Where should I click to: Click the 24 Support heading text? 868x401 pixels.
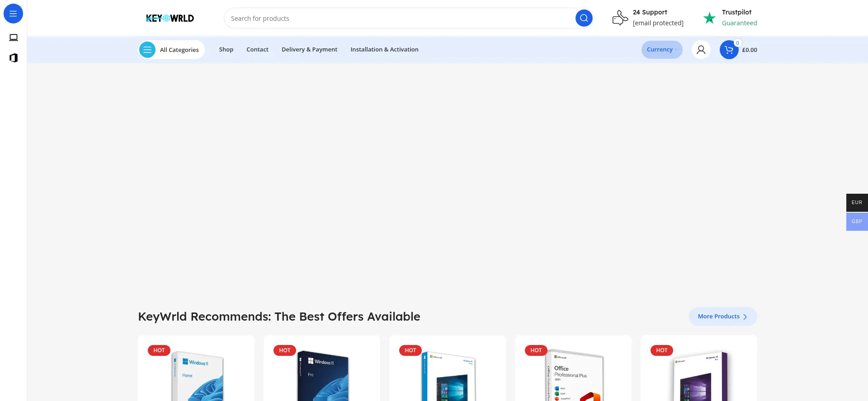(x=650, y=12)
